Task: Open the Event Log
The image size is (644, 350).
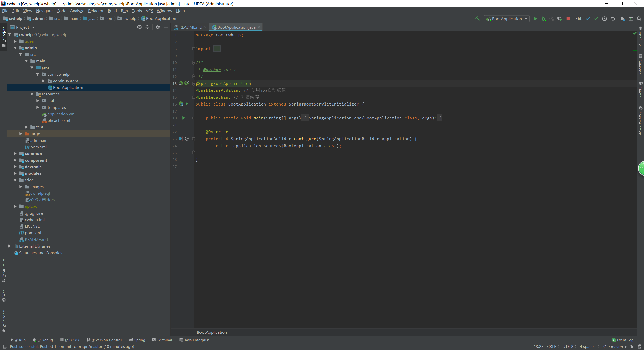Action: click(623, 340)
